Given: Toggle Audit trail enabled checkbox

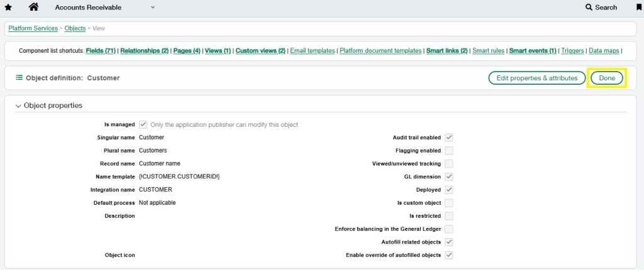Looking at the screenshot, I should [x=449, y=138].
